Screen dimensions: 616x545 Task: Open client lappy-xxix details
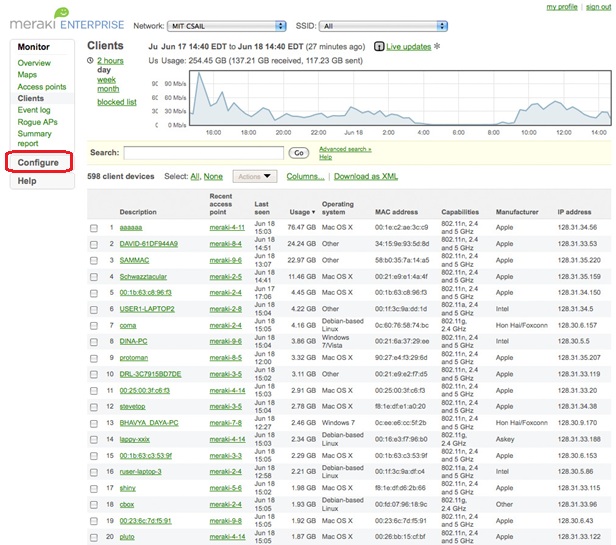[134, 439]
